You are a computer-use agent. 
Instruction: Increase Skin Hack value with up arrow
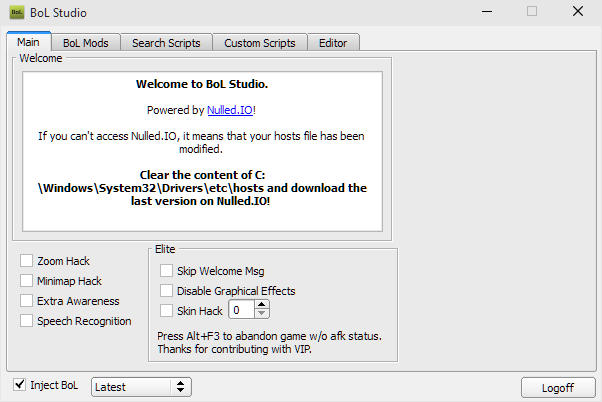pyautogui.click(x=261, y=305)
